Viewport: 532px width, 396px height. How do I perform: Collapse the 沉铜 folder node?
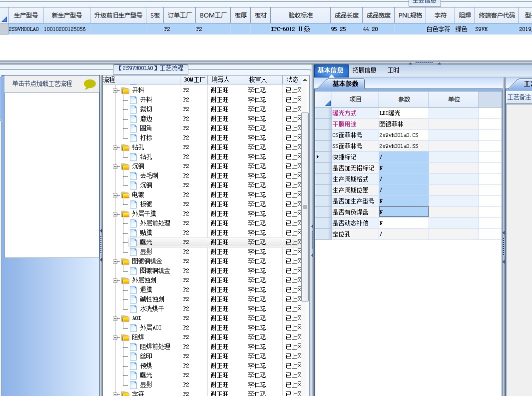[115, 166]
